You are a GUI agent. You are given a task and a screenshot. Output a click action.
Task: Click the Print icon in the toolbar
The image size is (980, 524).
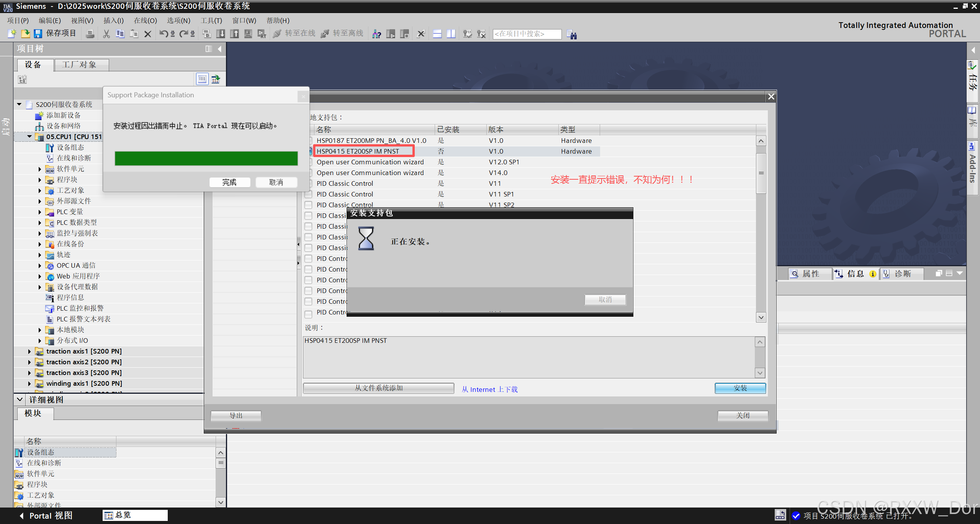90,34
